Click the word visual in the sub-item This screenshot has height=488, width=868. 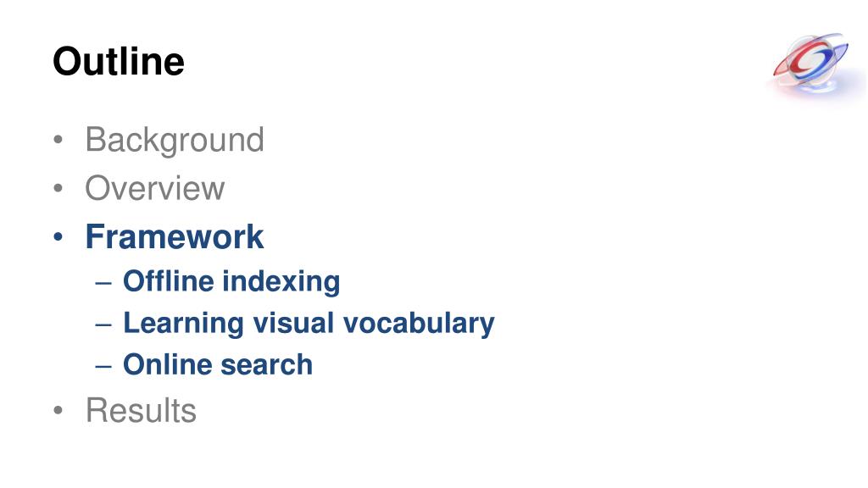pyautogui.click(x=292, y=323)
